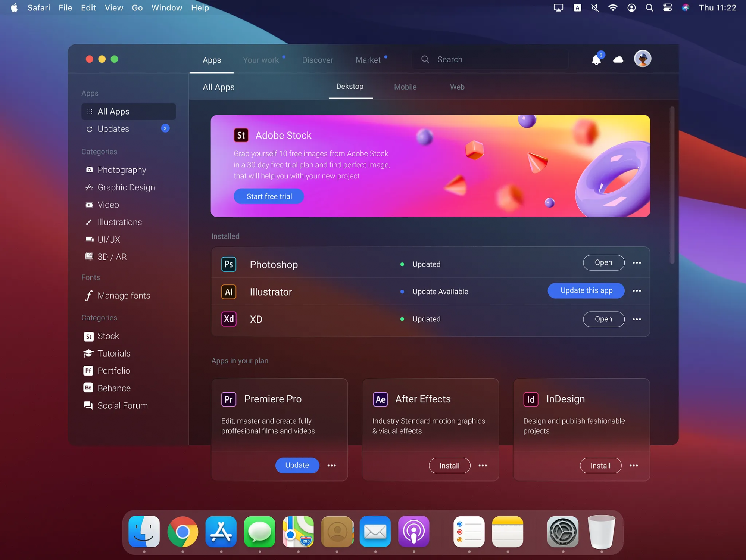The width and height of the screenshot is (746, 560).
Task: Click the Illustrator Ai icon
Action: (229, 292)
